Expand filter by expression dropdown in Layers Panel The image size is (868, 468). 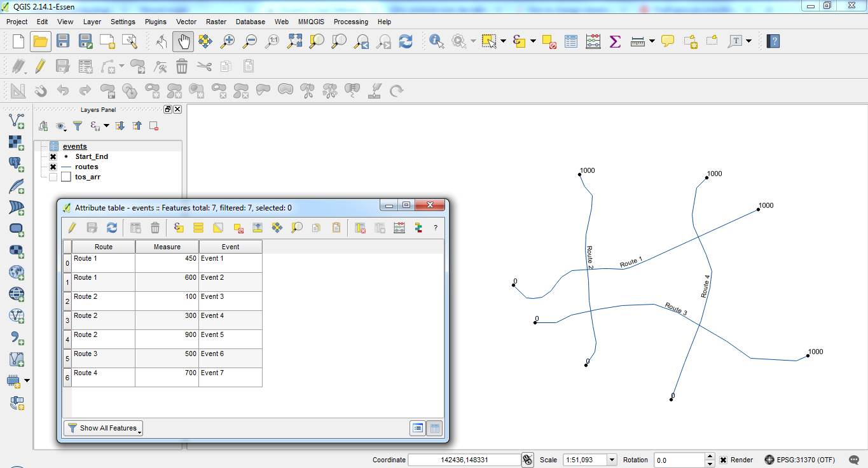[x=106, y=126]
